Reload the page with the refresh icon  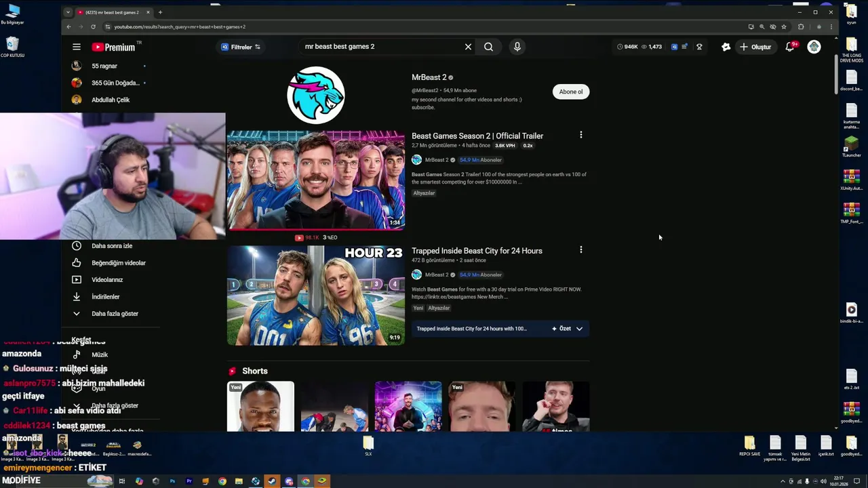pos(93,26)
